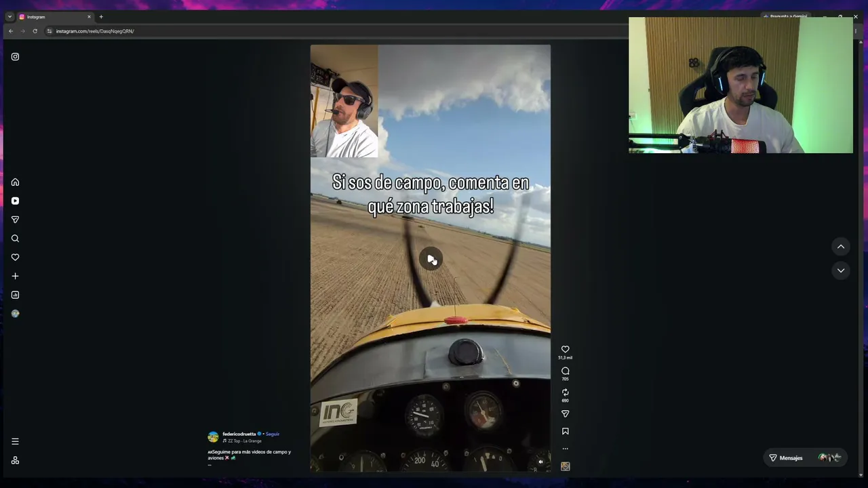Expand the reel caption ellipsis
This screenshot has height=488, width=868.
coord(210,464)
